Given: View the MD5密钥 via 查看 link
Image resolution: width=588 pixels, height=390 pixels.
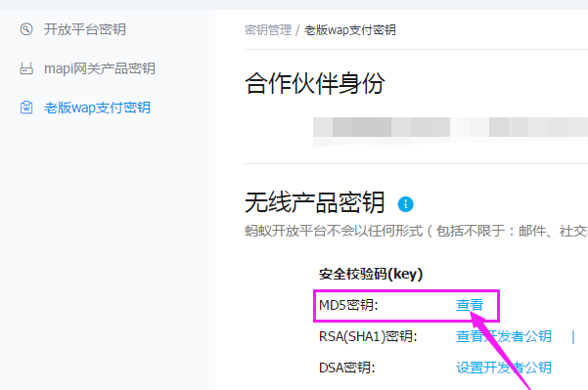Looking at the screenshot, I should (x=470, y=305).
